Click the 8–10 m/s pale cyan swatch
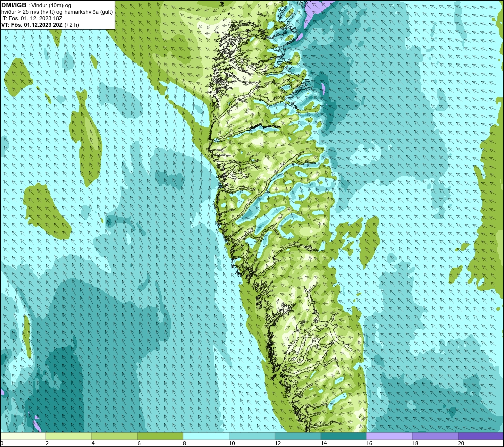 206,436
